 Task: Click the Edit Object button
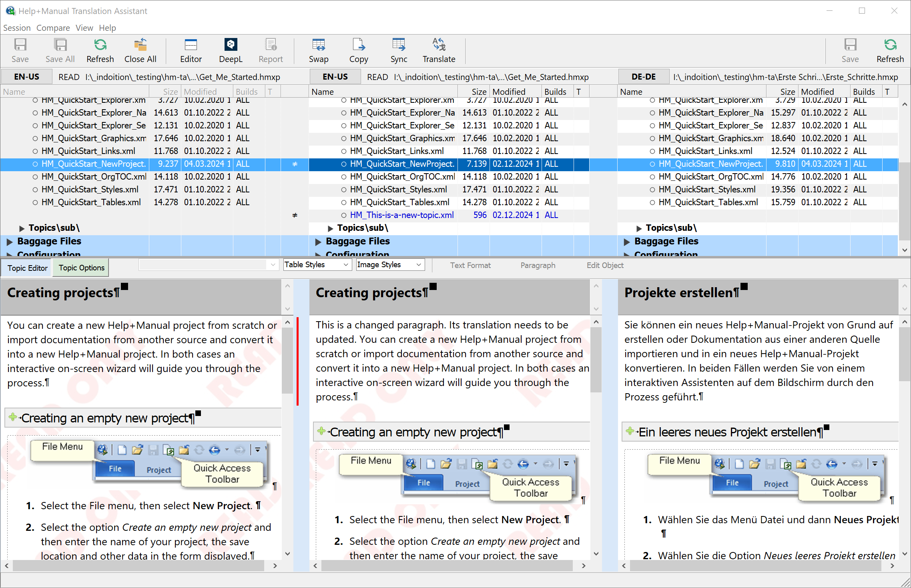(605, 265)
